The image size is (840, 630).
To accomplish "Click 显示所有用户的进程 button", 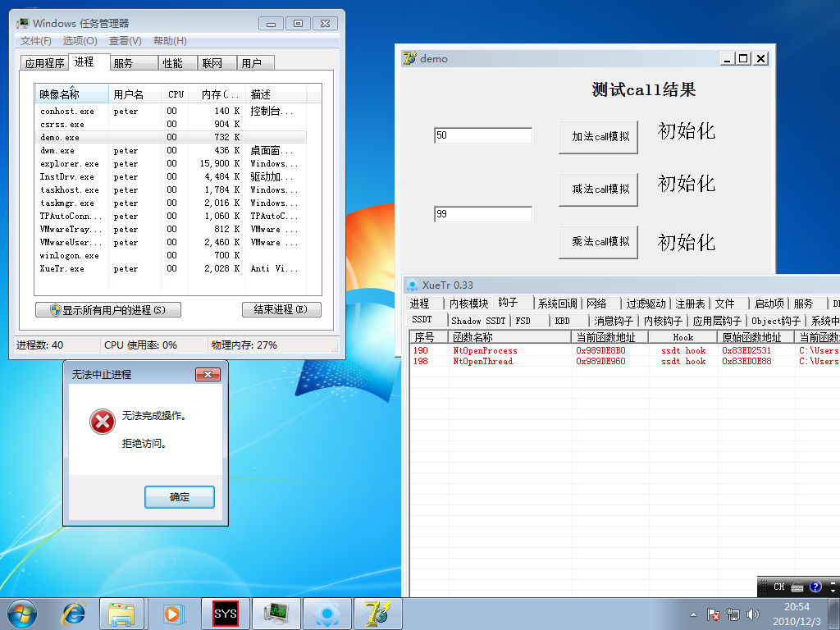I will (108, 309).
